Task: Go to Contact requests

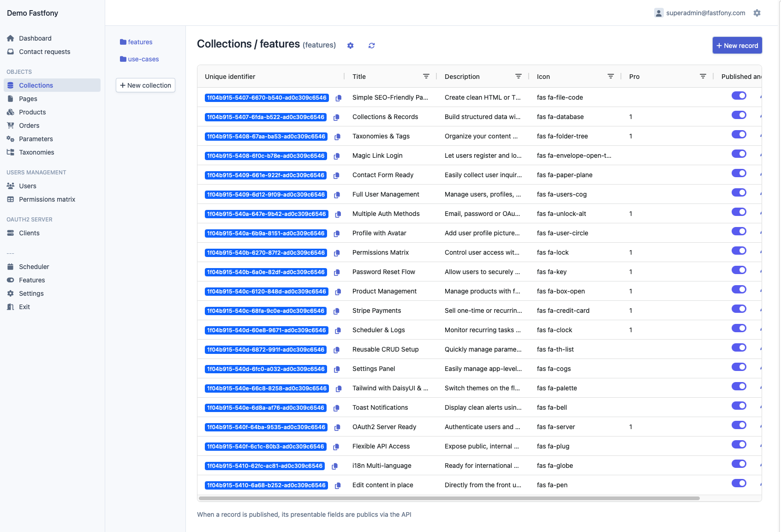Action: coord(52,52)
